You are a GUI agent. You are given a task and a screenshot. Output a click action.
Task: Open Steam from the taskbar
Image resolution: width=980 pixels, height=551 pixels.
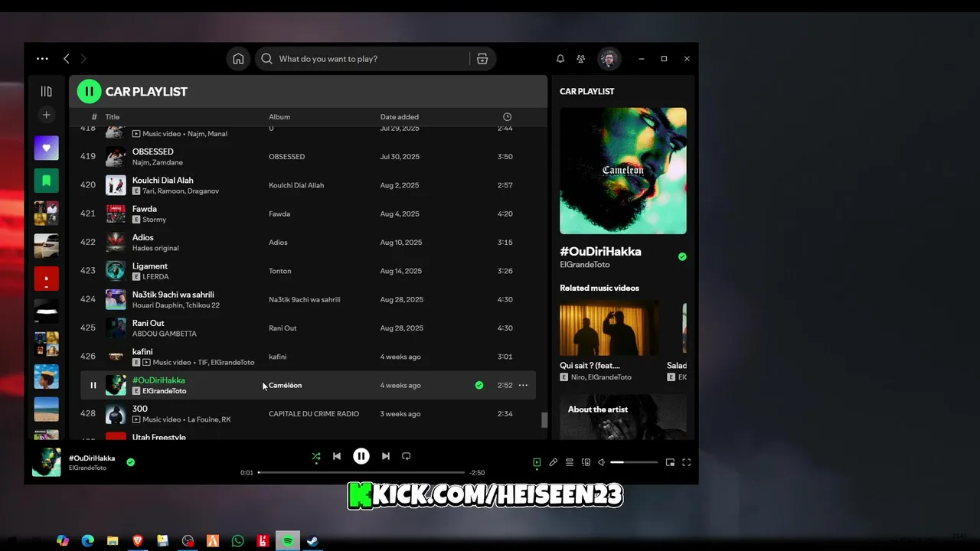pyautogui.click(x=313, y=541)
